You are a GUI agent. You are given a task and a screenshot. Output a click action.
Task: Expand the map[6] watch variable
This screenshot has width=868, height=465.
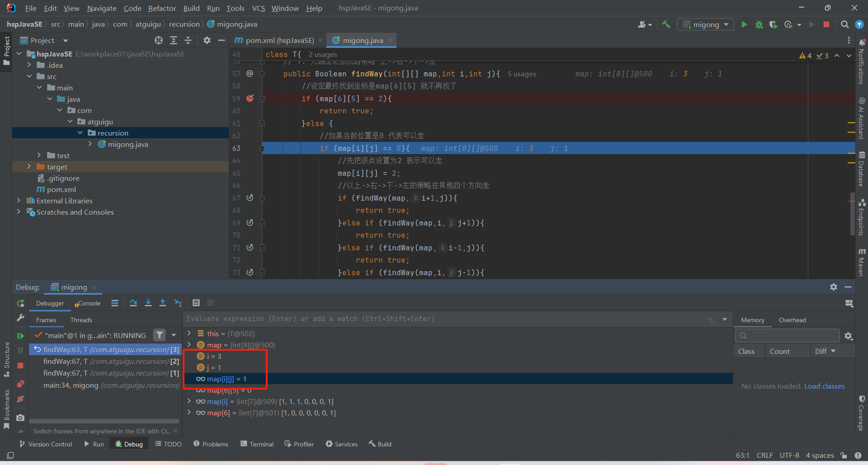(x=189, y=413)
